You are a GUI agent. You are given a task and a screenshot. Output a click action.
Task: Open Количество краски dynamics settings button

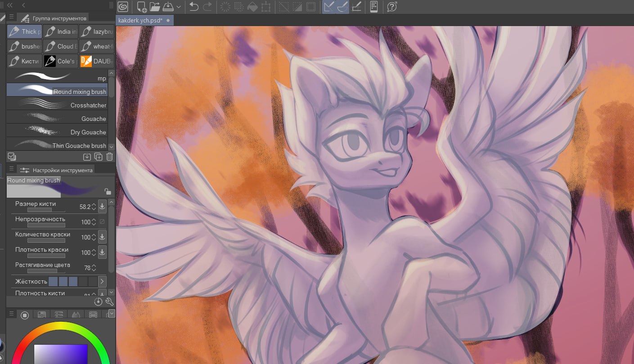pyautogui.click(x=102, y=237)
